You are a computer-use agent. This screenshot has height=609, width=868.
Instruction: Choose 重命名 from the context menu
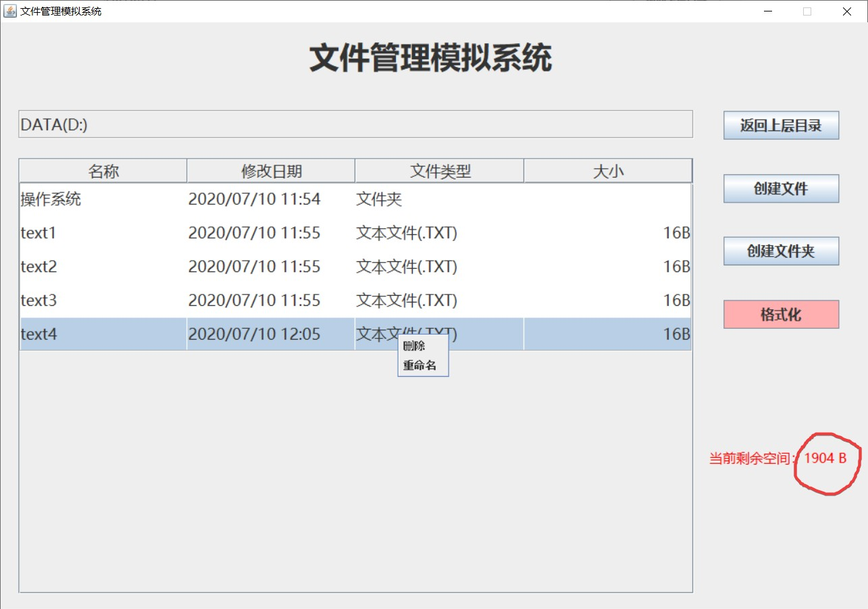(423, 366)
